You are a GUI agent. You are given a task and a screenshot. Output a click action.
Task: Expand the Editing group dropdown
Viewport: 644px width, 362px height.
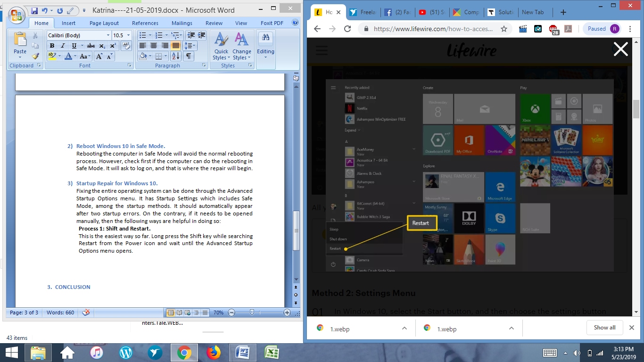click(265, 46)
